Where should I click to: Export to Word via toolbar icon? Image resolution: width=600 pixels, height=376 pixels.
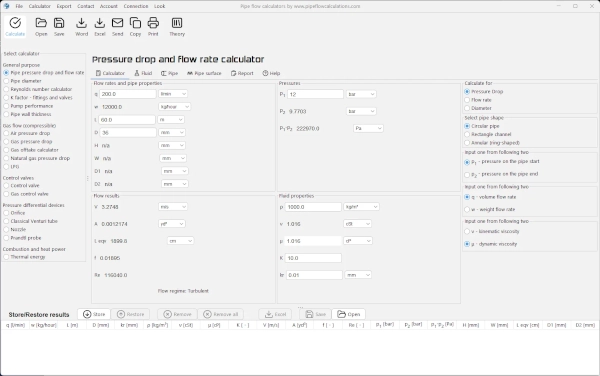coord(81,27)
